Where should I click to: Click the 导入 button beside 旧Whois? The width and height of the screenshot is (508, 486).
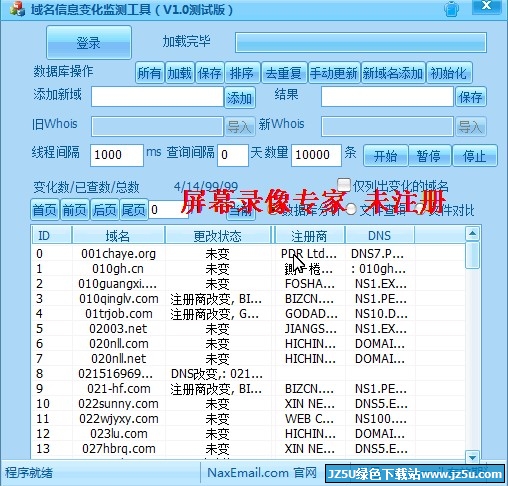tap(240, 126)
